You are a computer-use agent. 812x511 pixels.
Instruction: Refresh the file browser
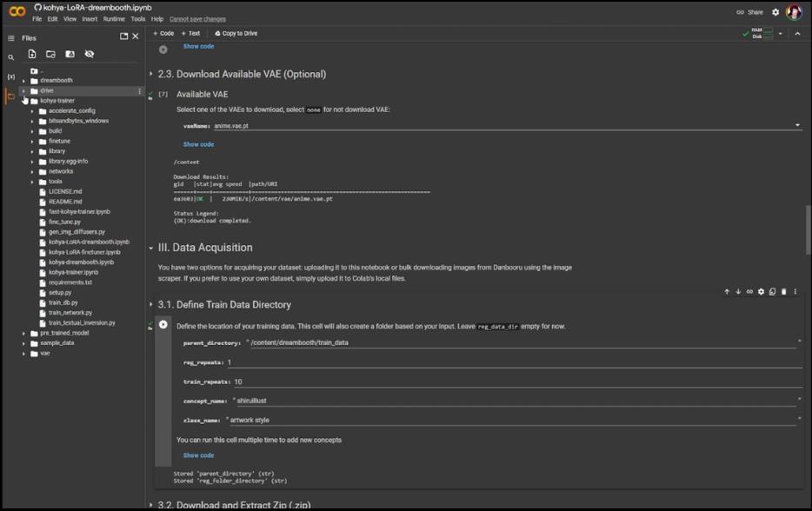51,54
